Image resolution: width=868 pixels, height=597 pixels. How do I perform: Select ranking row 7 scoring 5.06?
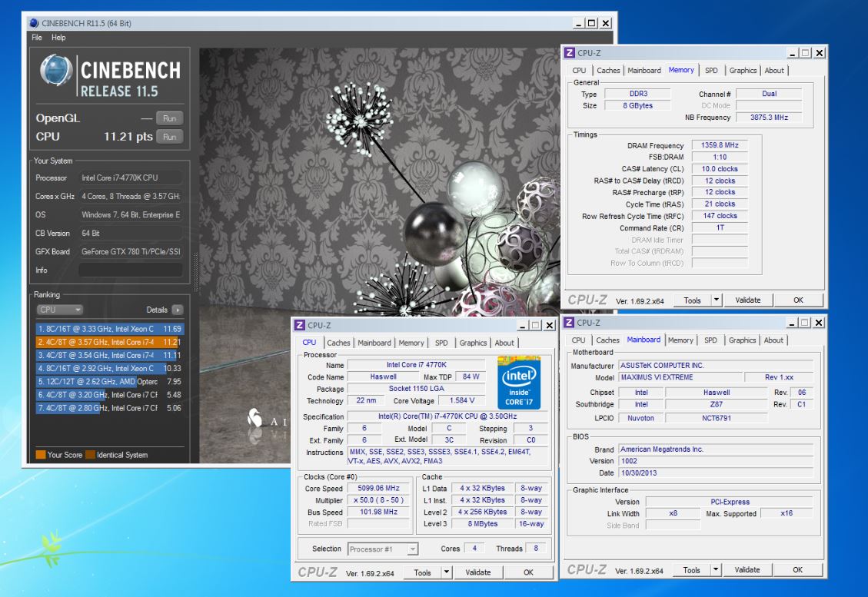(110, 408)
